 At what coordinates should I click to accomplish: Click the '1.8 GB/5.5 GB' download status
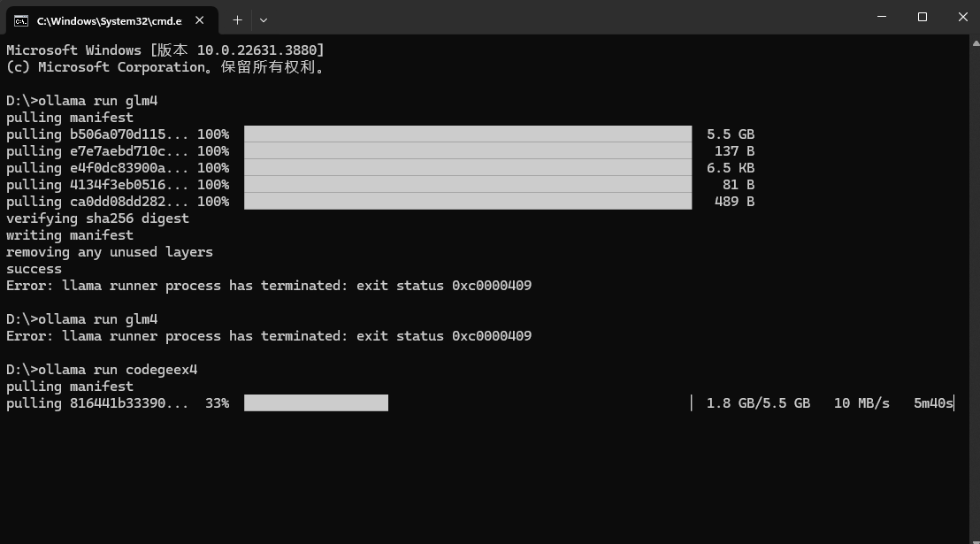[x=758, y=403]
